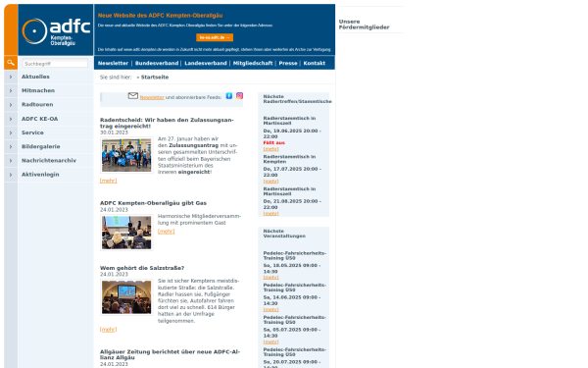Click the date 30.01.2023 under Radentscheid

coord(114,132)
